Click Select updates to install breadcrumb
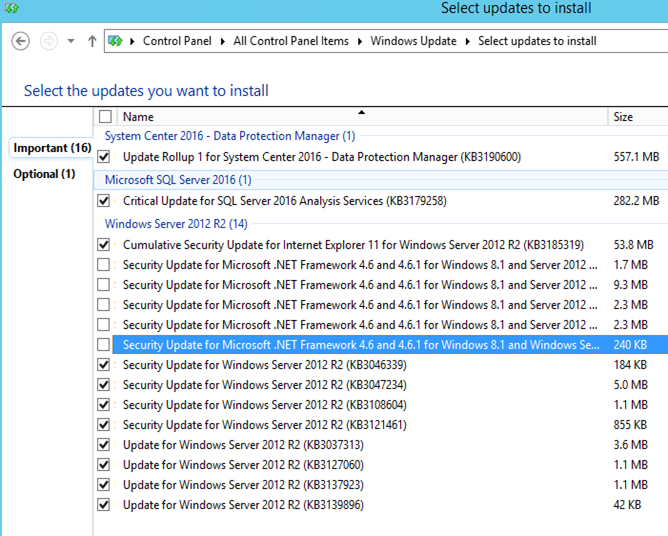Screen dimensions: 668x536 point(537,41)
